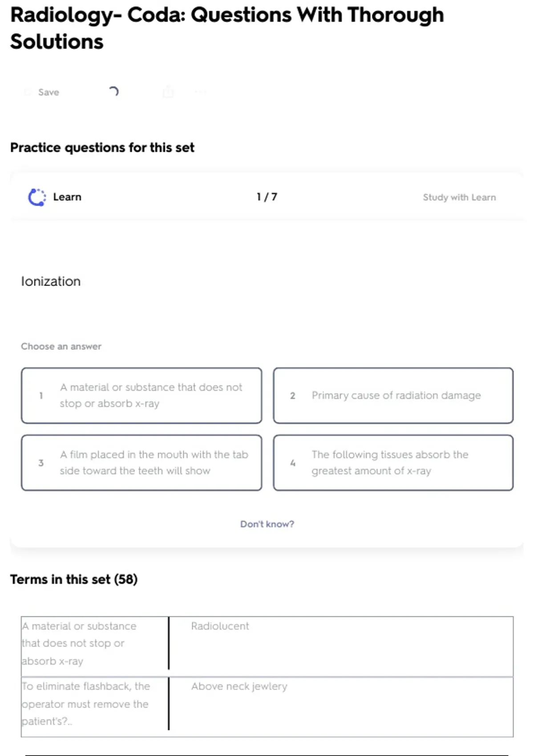Open the Study with Learn link
This screenshot has width=534, height=756.
click(x=459, y=197)
